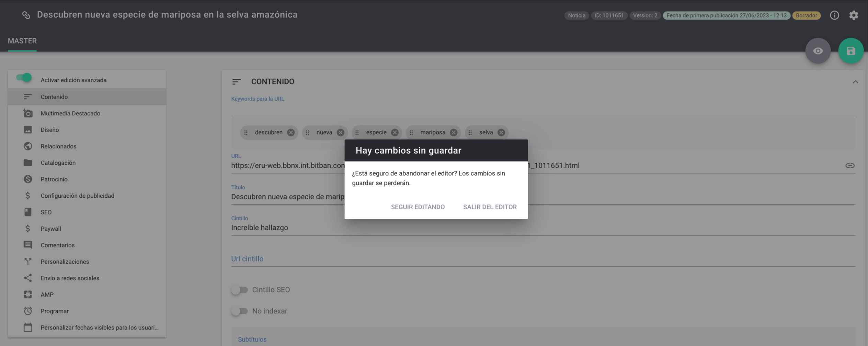
Task: Open AMP section
Action: click(x=87, y=295)
